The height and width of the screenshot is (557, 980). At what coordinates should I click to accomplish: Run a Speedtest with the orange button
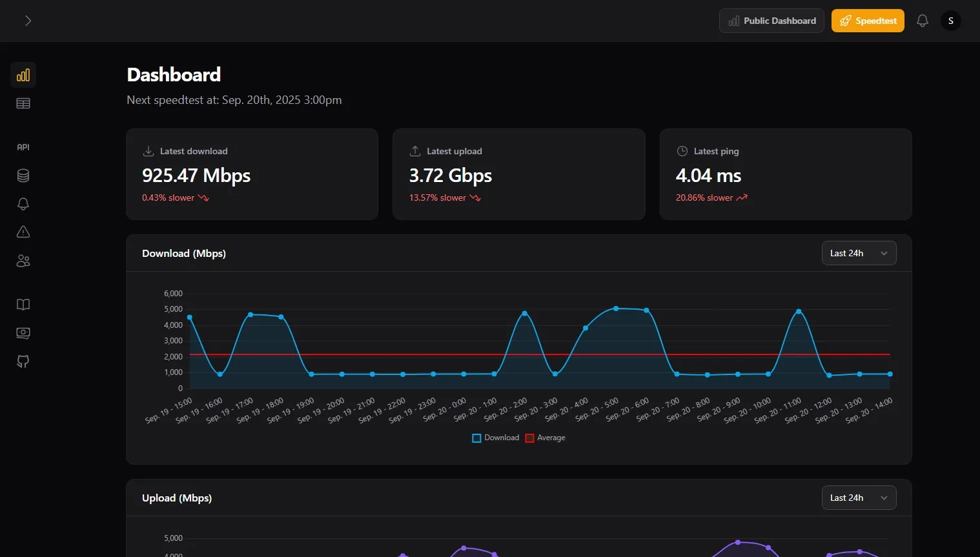pos(868,21)
